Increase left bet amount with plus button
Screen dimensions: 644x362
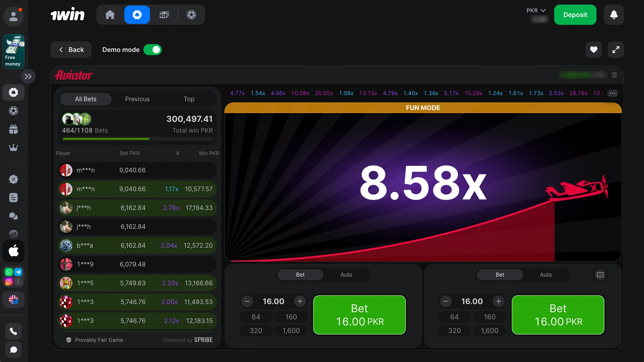300,301
